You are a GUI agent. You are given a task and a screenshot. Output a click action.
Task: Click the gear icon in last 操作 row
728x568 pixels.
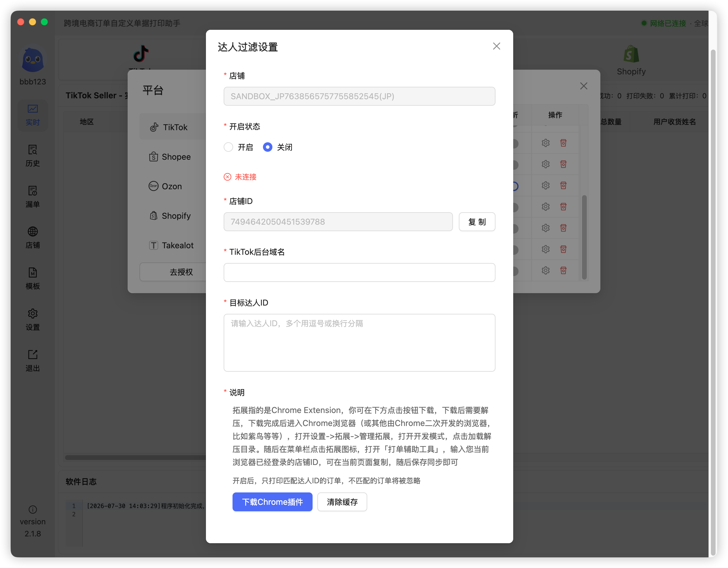tap(545, 270)
